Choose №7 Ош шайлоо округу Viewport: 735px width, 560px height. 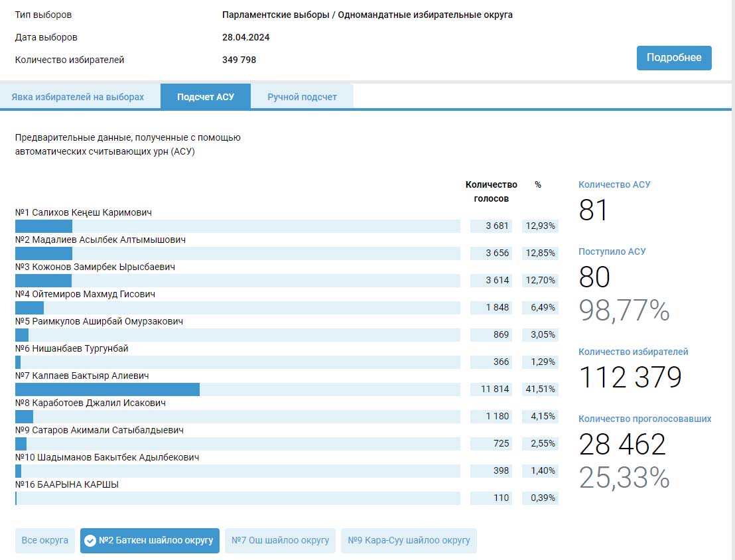[x=280, y=540]
